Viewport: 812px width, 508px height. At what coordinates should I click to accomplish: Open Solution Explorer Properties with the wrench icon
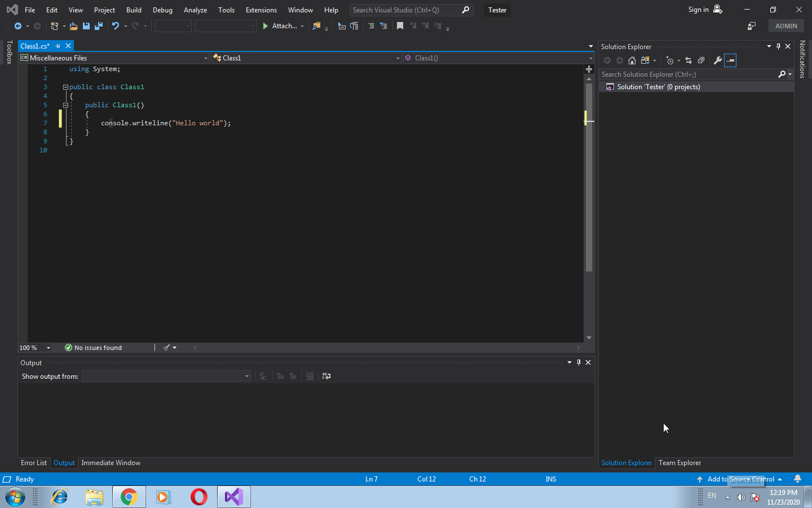click(x=717, y=60)
